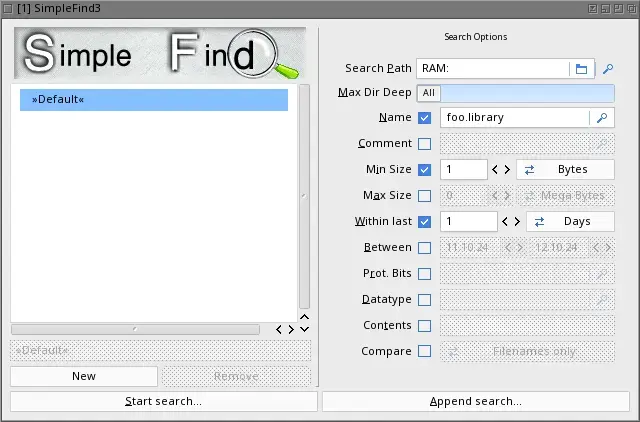Viewport: 640px width, 422px height.
Task: Click Start search... button
Action: [164, 402]
